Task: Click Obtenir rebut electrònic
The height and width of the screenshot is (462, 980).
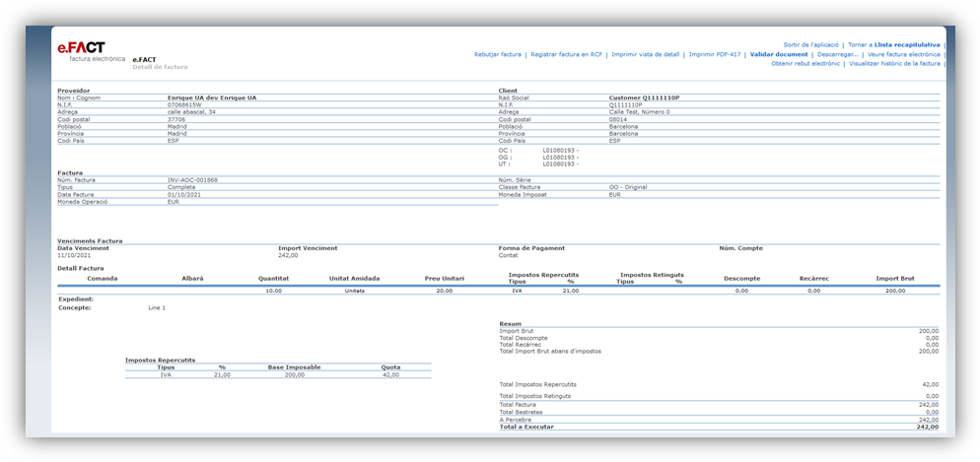Action: [805, 63]
